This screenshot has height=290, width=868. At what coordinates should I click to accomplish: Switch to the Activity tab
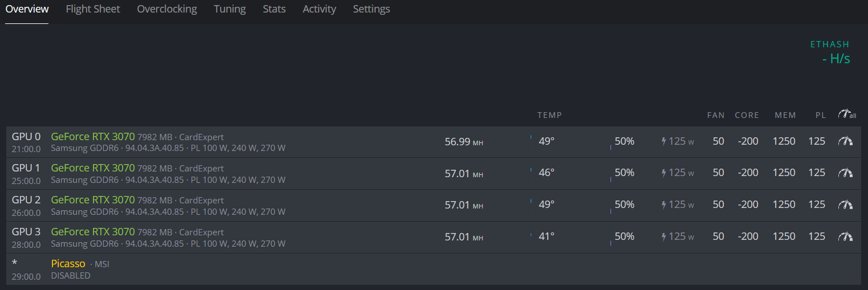[319, 9]
